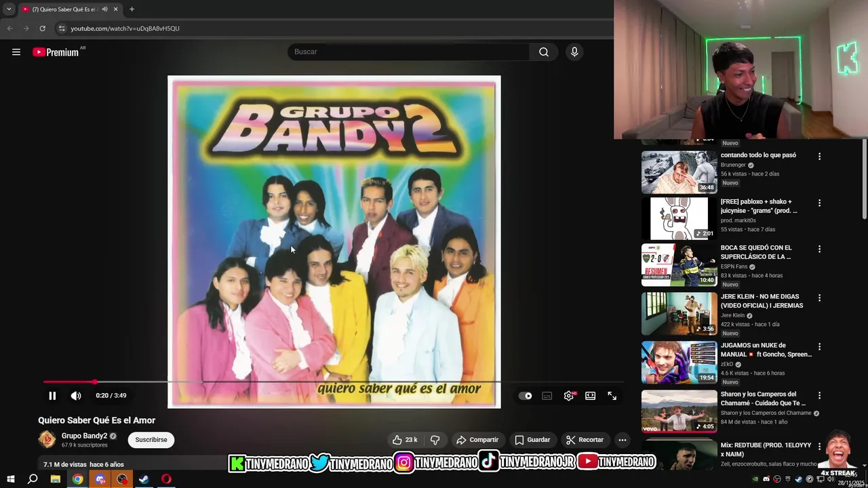868x488 pixels.
Task: Open a new browser tab
Action: 132,9
